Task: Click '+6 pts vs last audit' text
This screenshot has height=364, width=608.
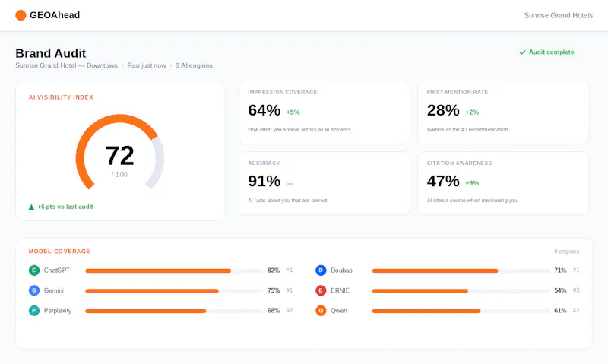Action: point(65,207)
